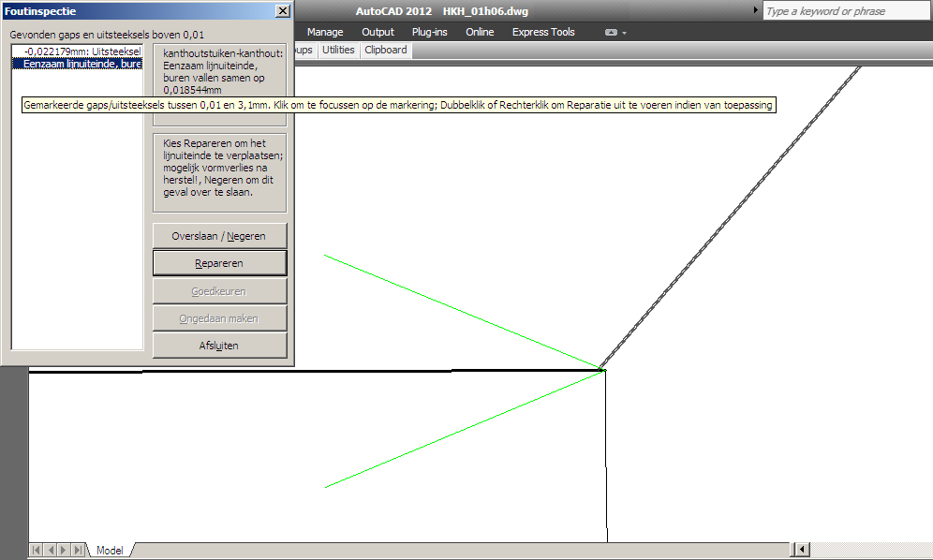Image resolution: width=933 pixels, height=560 pixels.
Task: Click Afsluiten to exit inspection
Action: coord(219,346)
